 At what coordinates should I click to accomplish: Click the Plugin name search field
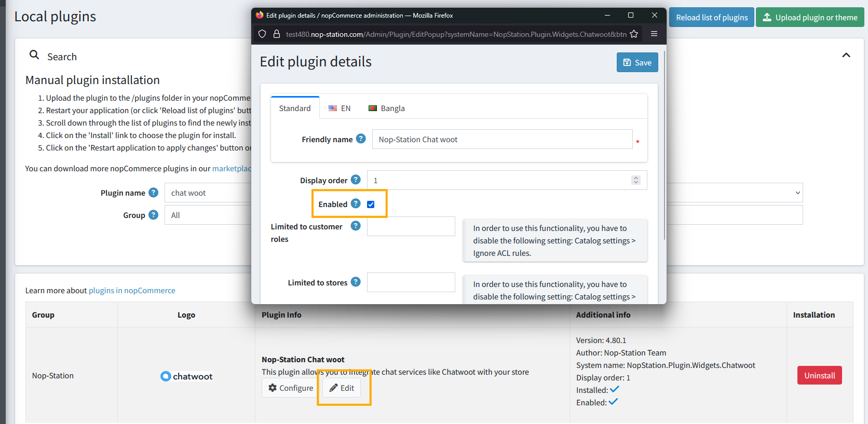coord(208,193)
